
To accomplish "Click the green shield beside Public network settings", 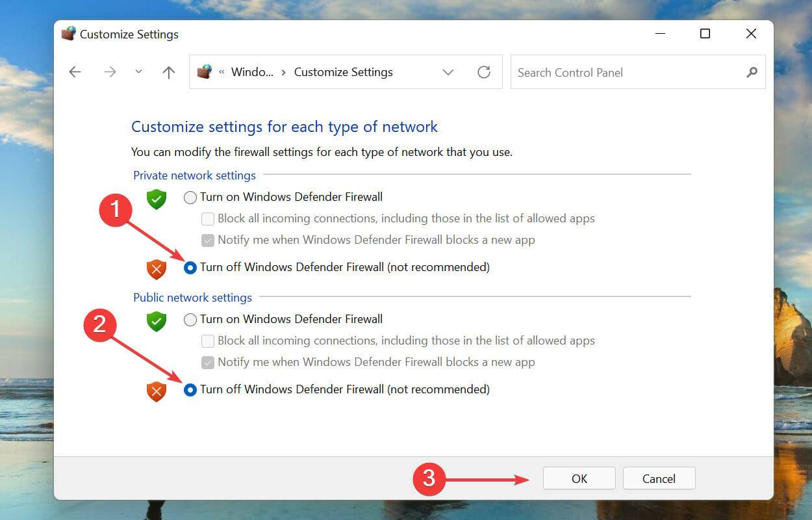I will (156, 322).
